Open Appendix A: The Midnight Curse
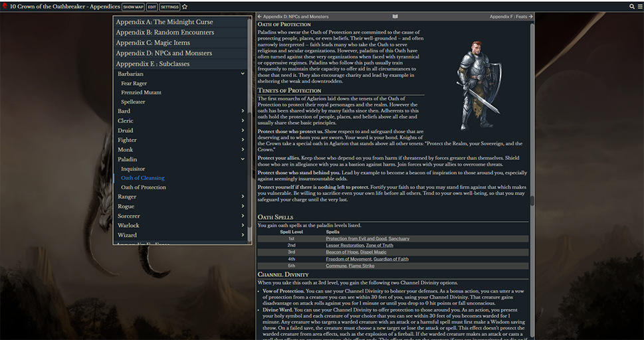 tap(164, 22)
